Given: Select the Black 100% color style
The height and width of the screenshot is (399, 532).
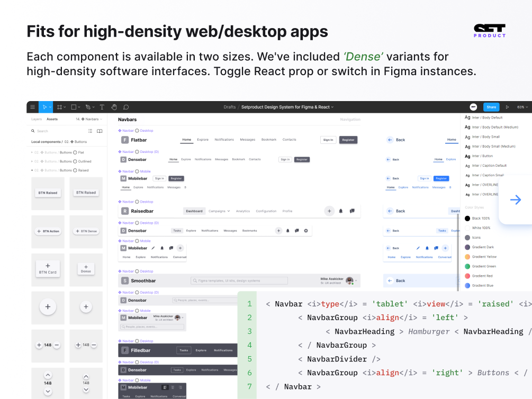Looking at the screenshot, I should pos(477,219).
